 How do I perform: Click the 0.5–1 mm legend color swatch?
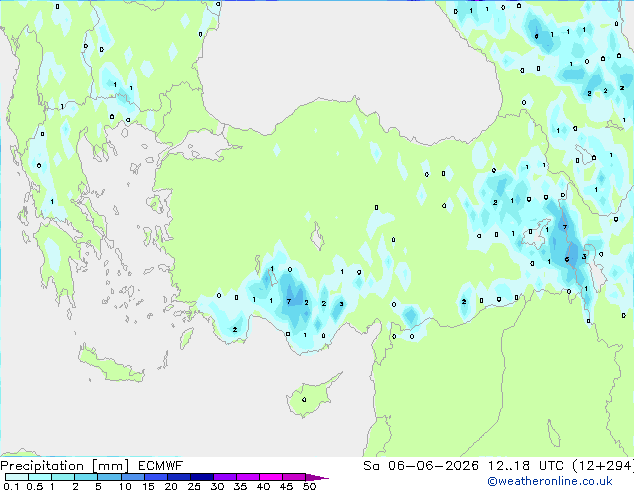(x=40, y=477)
